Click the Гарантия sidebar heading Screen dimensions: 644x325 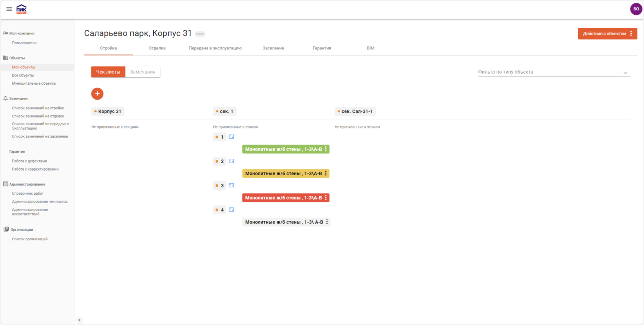tap(17, 152)
